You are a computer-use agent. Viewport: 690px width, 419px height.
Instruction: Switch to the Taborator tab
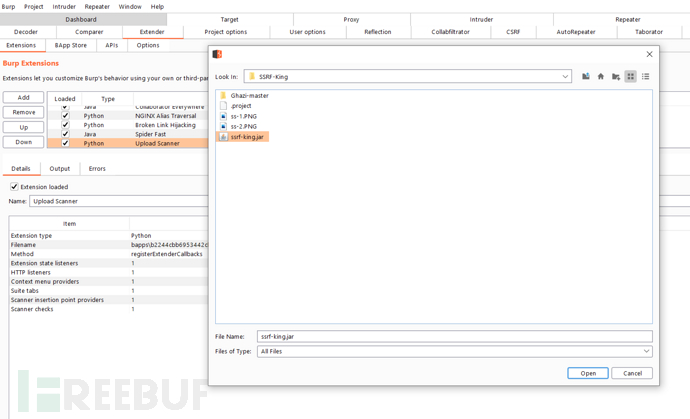coord(649,32)
